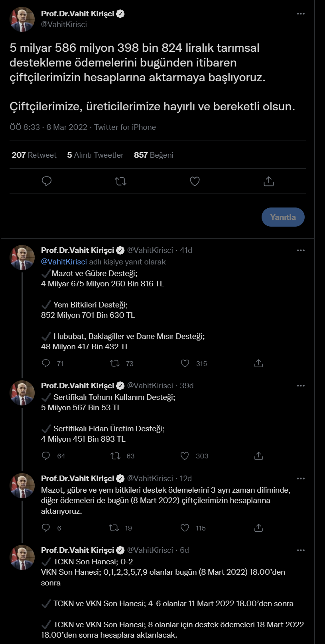Viewport: 325px width, 644px height.
Task: Like the reply showing 115 likes
Action: (x=185, y=528)
